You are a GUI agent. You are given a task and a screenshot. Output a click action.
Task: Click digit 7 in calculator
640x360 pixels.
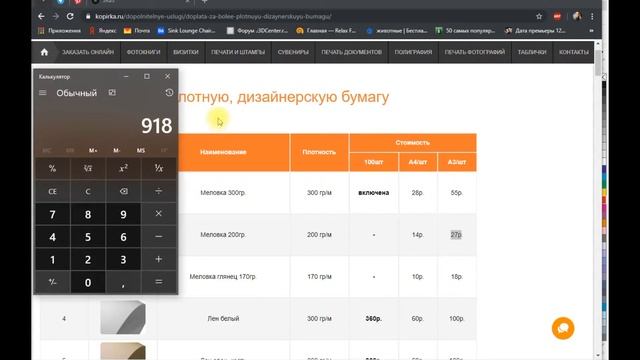(52, 214)
